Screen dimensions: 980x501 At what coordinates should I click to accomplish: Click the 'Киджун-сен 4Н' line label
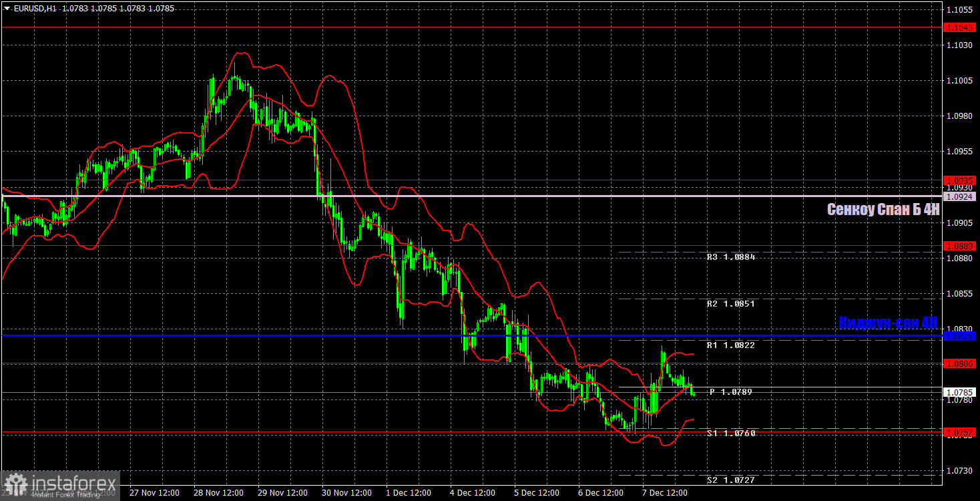pos(889,323)
